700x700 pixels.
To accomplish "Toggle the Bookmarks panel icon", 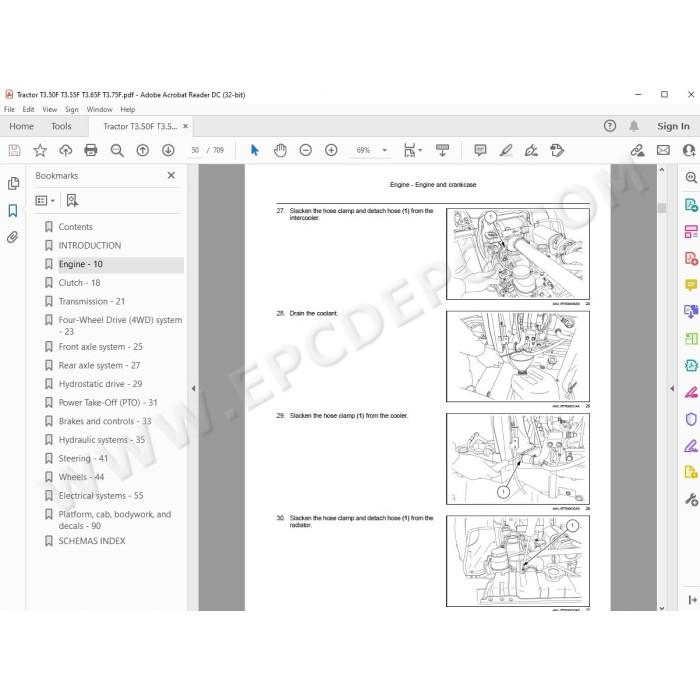I will click(x=13, y=210).
